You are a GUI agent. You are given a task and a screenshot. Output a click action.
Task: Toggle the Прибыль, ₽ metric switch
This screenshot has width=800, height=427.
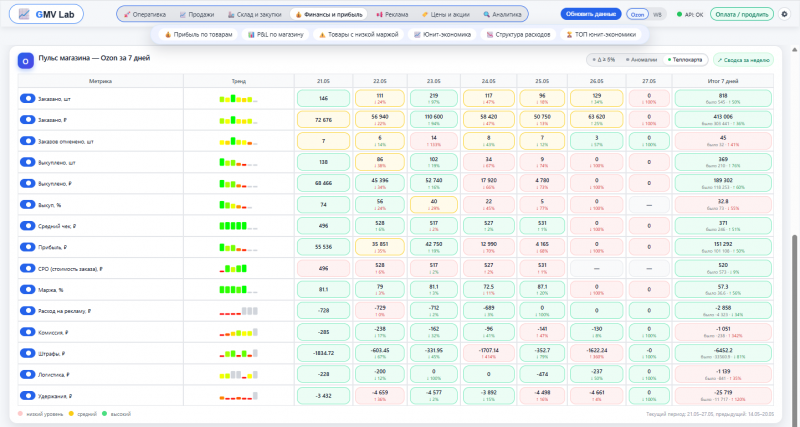pyautogui.click(x=27, y=247)
